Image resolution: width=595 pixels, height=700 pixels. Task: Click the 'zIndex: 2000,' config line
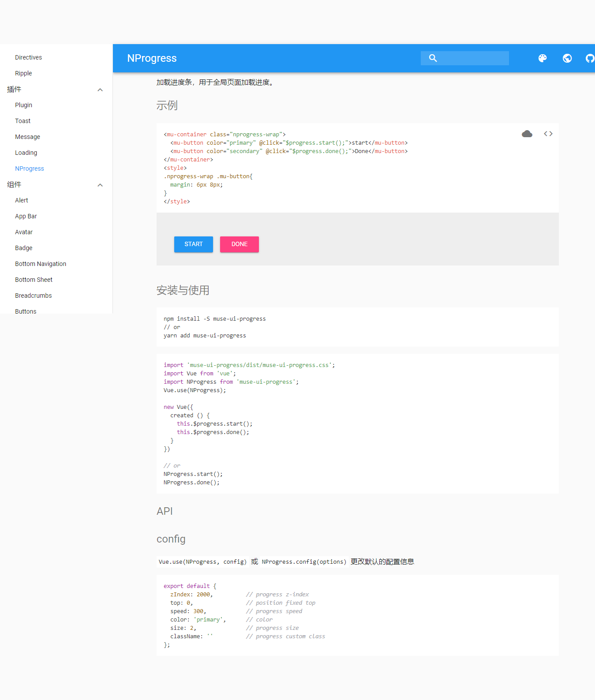point(191,595)
